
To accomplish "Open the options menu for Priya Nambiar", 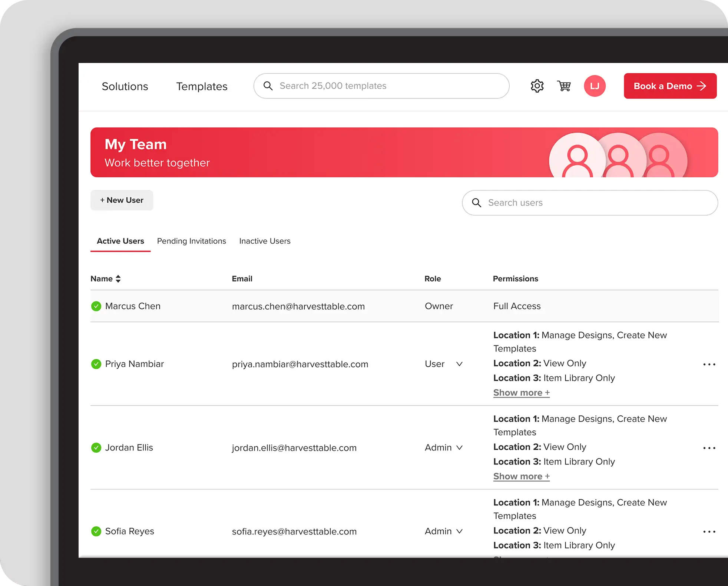I will (x=709, y=364).
